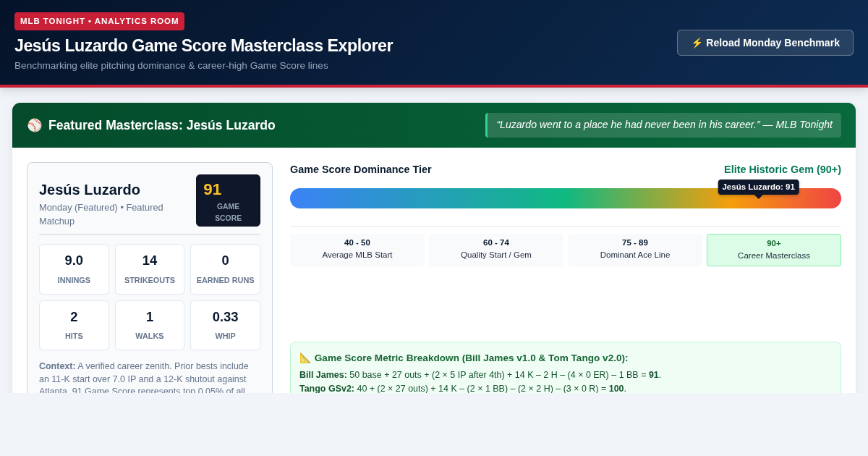Click the MLB Tonight Analytics Room badge
This screenshot has width=868, height=456.
pyautogui.click(x=99, y=21)
